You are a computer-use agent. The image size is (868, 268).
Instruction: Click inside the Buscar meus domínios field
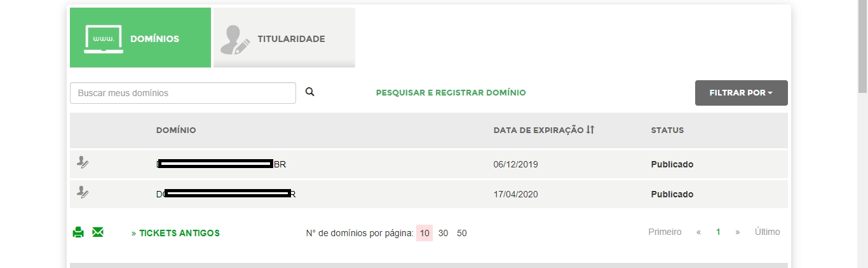coord(183,93)
